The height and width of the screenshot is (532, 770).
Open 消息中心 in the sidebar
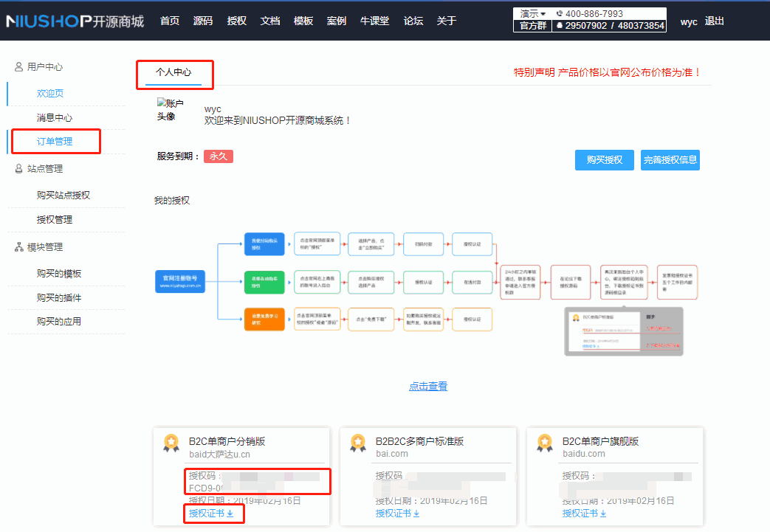click(x=55, y=118)
